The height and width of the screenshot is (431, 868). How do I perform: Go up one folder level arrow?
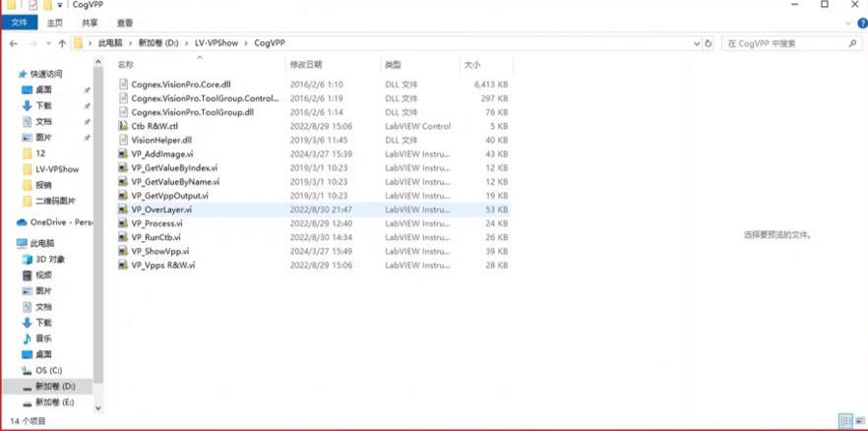coord(62,43)
